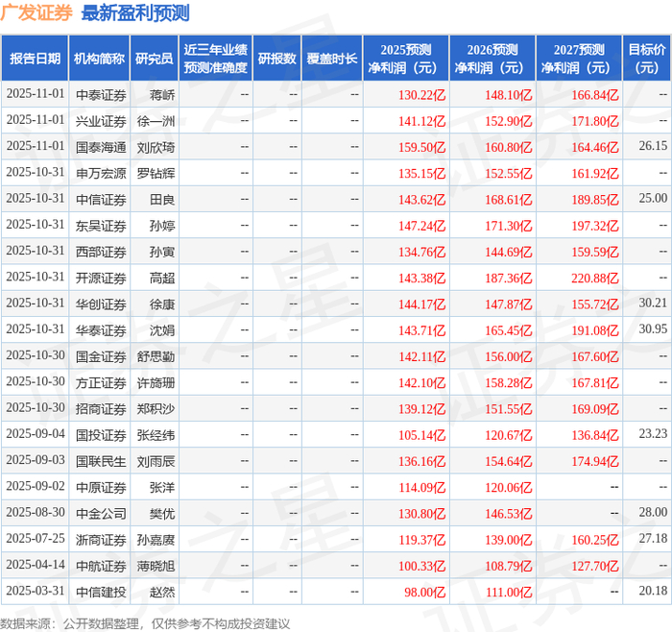Select the 开源证券 institution cell
This screenshot has width=672, height=632.
tap(101, 279)
